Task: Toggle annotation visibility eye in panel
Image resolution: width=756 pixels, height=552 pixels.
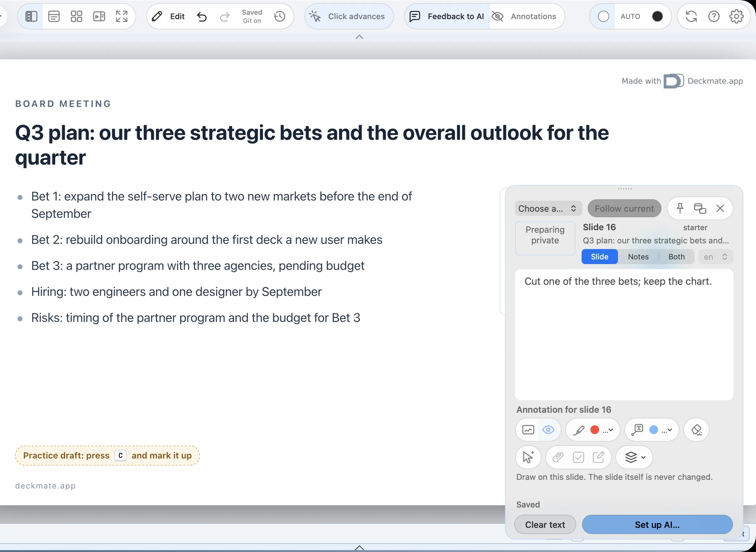Action: tap(548, 430)
